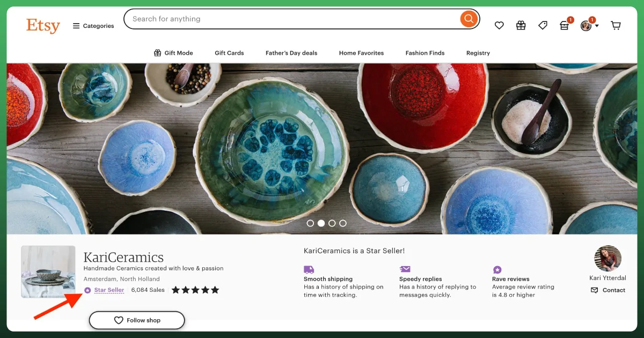The image size is (644, 338).
Task: Click the Follow shop button
Action: [137, 320]
